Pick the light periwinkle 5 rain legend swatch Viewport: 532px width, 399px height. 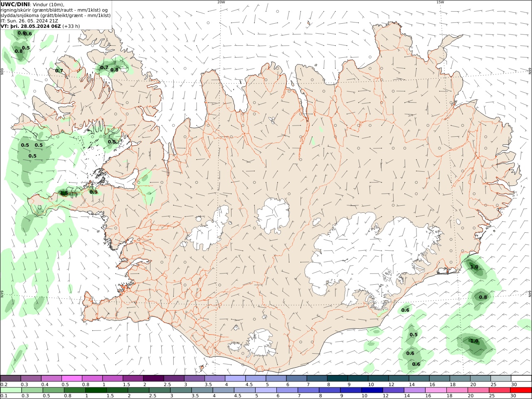point(266,390)
